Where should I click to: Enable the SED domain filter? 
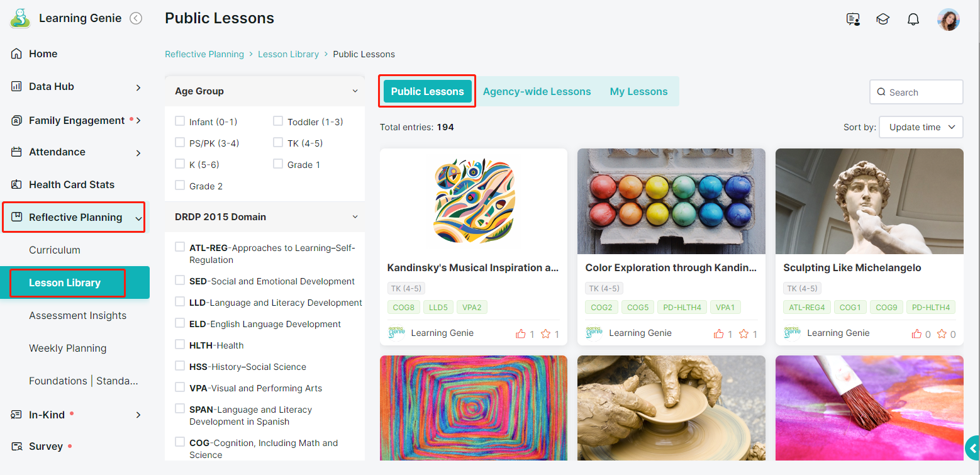(180, 281)
